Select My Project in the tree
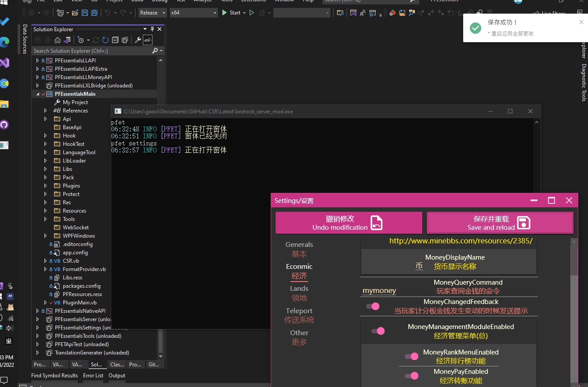This screenshot has height=387, width=588. [75, 102]
